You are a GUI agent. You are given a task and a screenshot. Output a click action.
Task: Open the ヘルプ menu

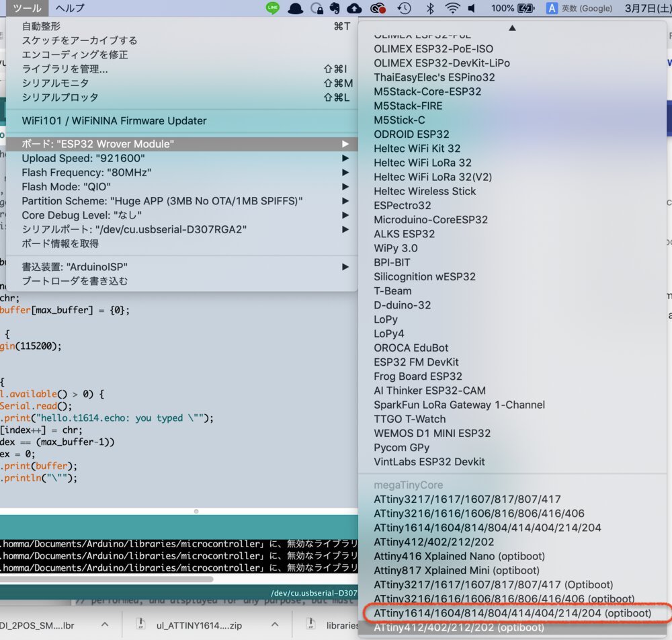click(x=70, y=8)
